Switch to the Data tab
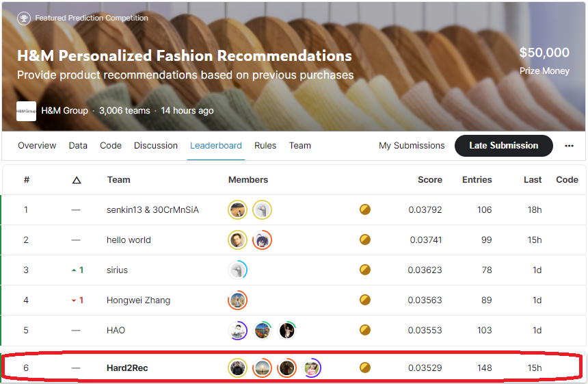Viewport: 588px width, 384px height. (x=78, y=146)
